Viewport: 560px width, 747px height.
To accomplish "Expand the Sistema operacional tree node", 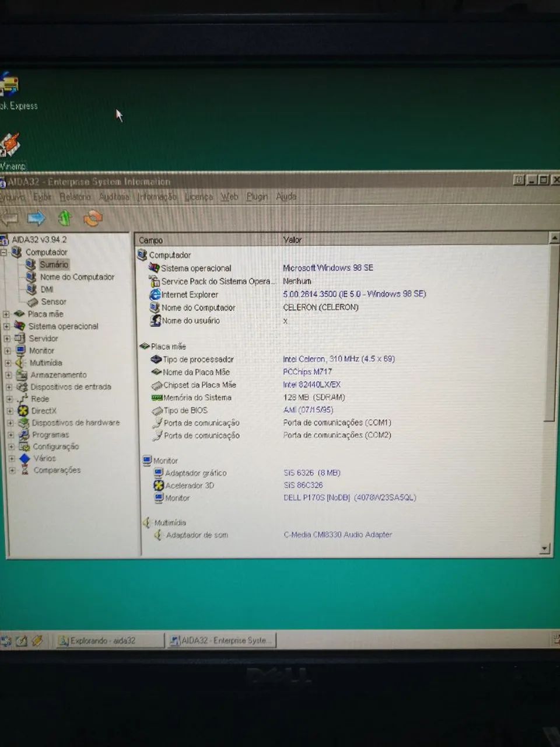I will point(7,327).
